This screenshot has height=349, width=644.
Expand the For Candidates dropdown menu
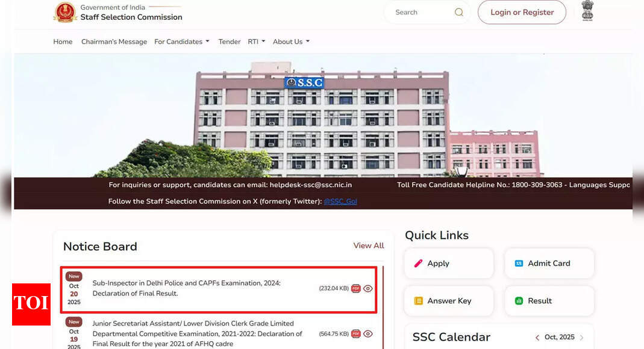[x=182, y=42]
